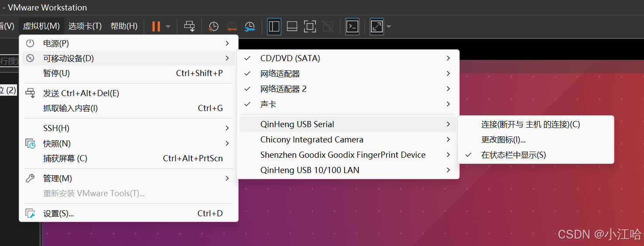Click 连接(断开与 主机 的连接)(C)
The image size is (644, 246).
pyautogui.click(x=536, y=125)
